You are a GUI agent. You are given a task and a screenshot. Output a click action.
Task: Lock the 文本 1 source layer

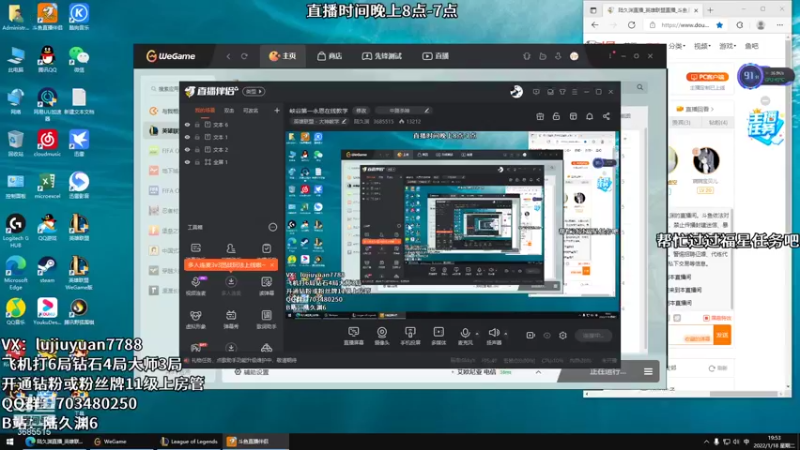pos(197,137)
